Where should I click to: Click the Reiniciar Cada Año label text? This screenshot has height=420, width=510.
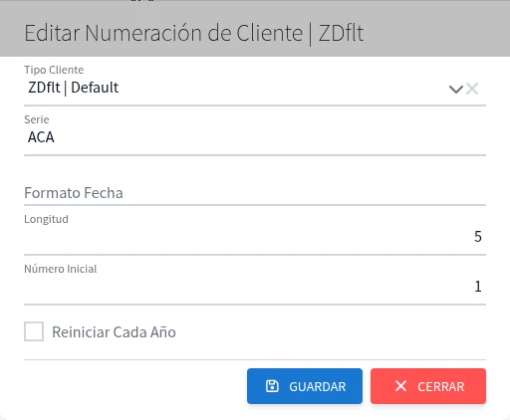coord(114,332)
